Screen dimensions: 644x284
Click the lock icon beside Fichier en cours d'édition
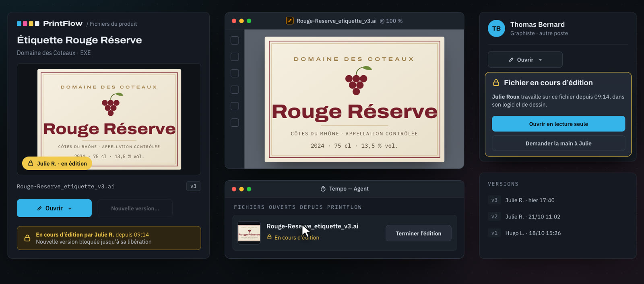point(496,83)
